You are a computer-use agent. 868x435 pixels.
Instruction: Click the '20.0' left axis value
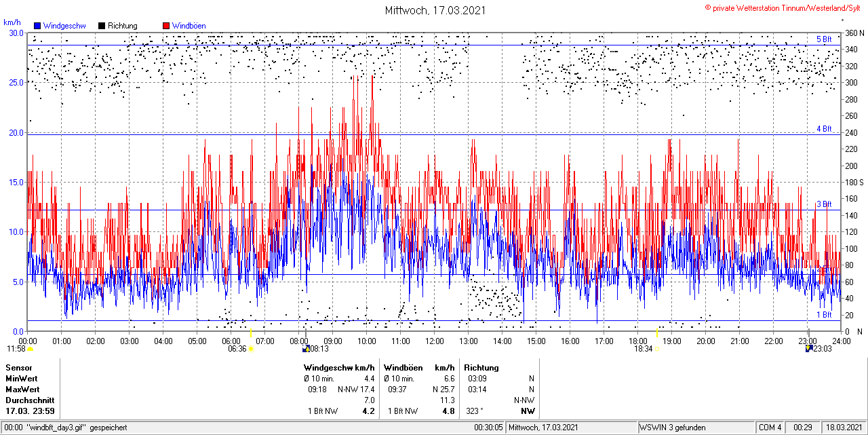click(x=16, y=132)
